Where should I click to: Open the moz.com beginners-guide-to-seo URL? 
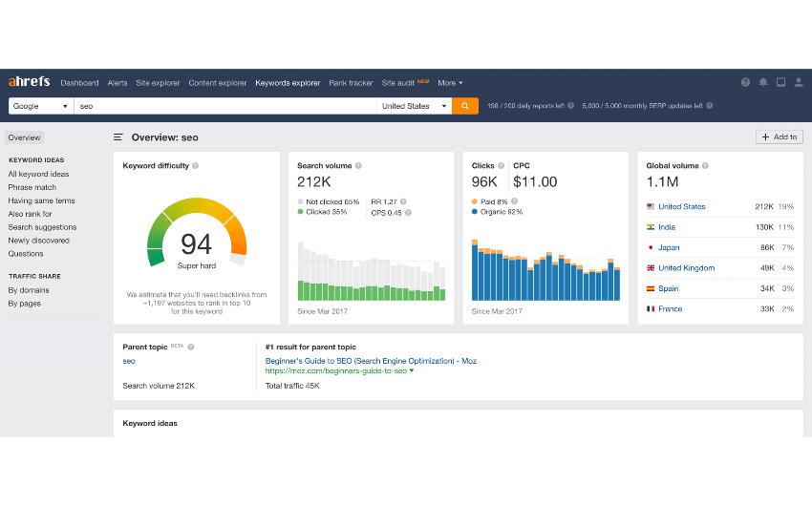click(x=336, y=371)
